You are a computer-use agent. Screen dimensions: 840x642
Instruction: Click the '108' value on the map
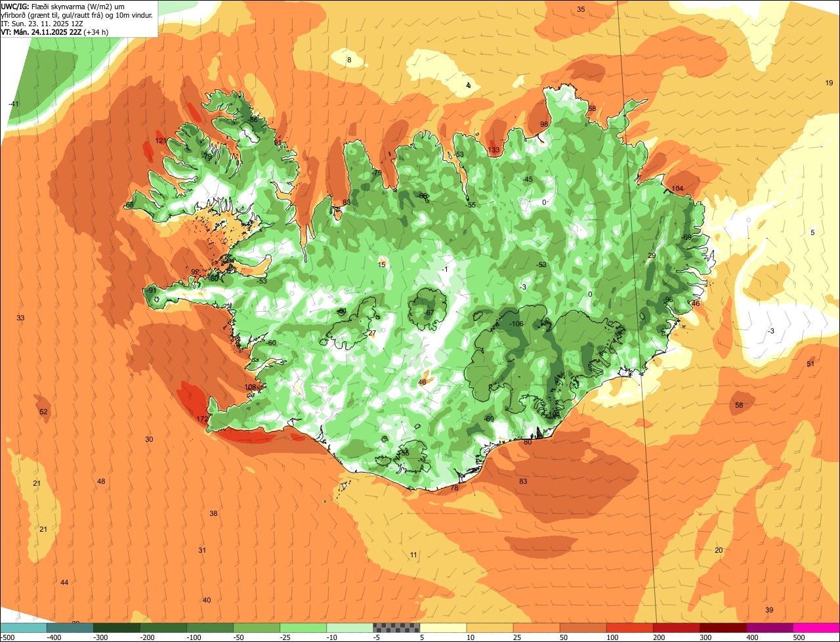pos(250,387)
